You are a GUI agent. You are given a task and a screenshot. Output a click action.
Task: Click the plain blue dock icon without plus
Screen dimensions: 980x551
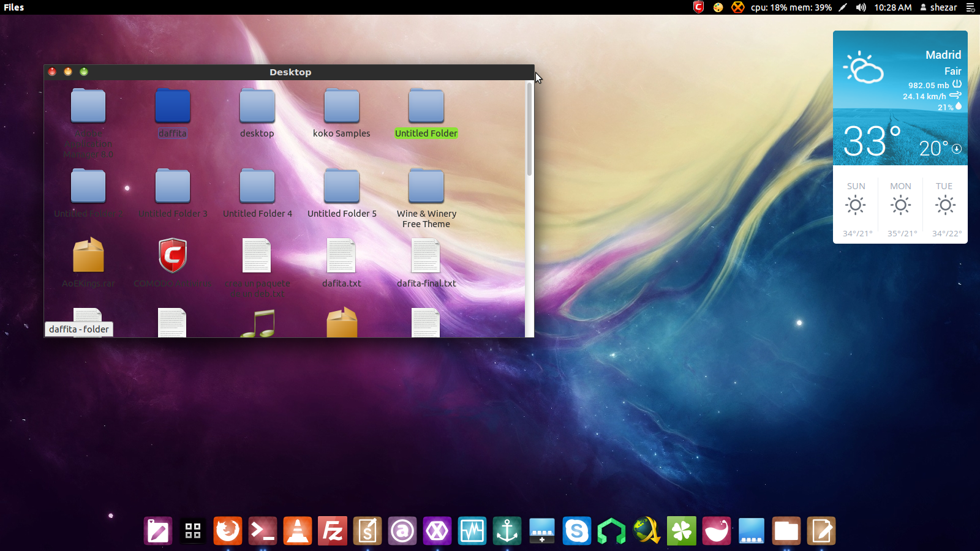point(752,531)
